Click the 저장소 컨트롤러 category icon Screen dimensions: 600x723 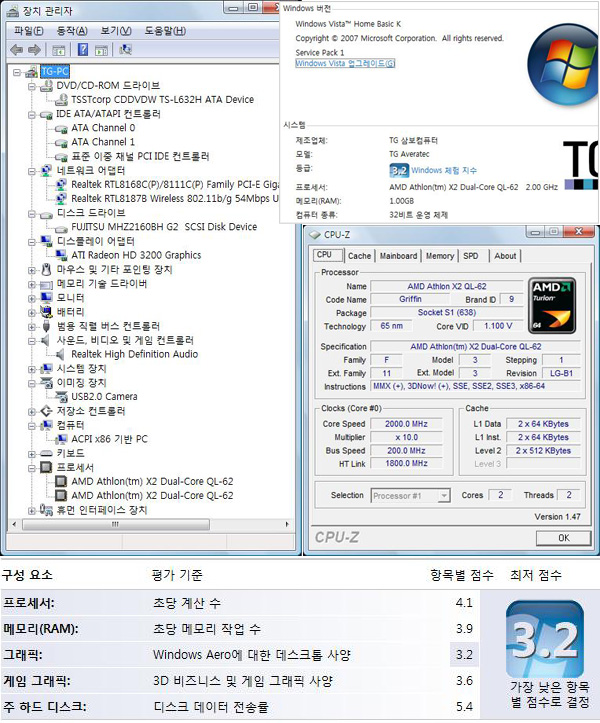coord(46,411)
